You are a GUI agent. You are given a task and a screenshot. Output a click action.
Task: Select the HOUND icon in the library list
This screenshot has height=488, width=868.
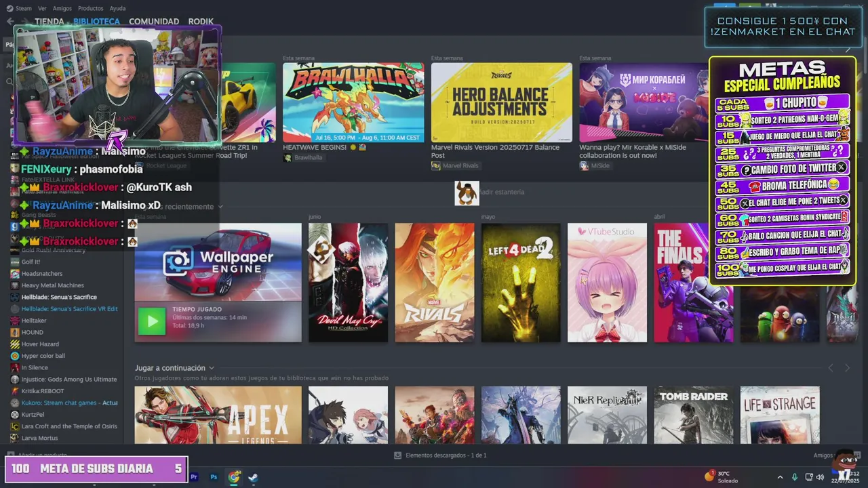click(x=15, y=332)
